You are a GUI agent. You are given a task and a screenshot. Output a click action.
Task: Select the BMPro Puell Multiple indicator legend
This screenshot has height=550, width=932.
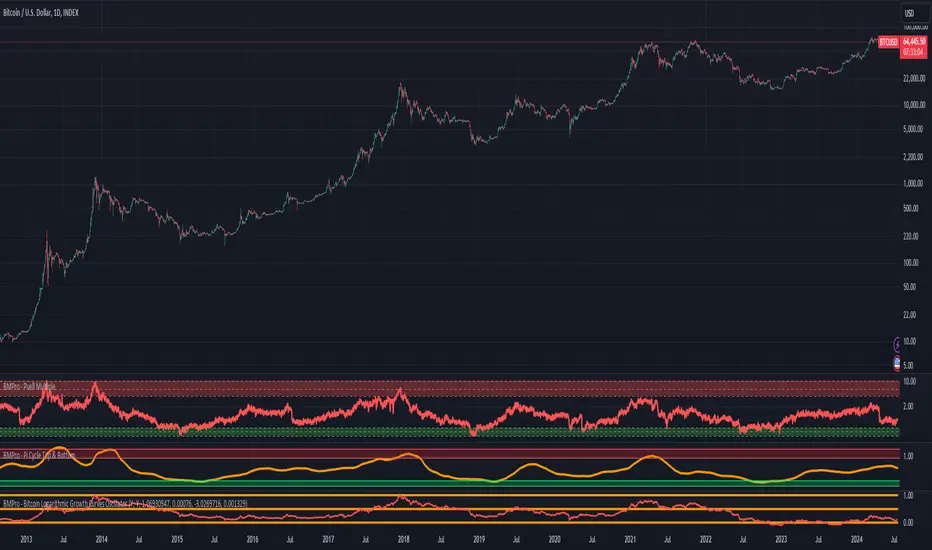(x=29, y=386)
